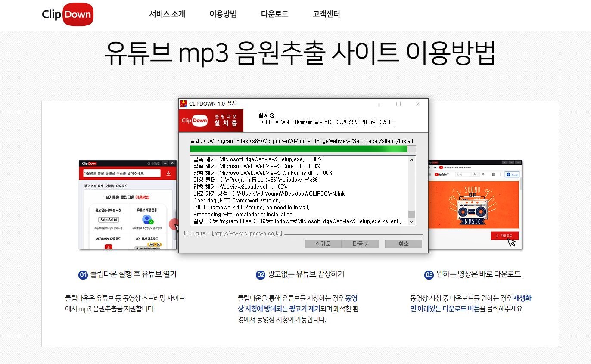Click the install log scrollbar thumb
This screenshot has width=591, height=364.
coord(411,214)
